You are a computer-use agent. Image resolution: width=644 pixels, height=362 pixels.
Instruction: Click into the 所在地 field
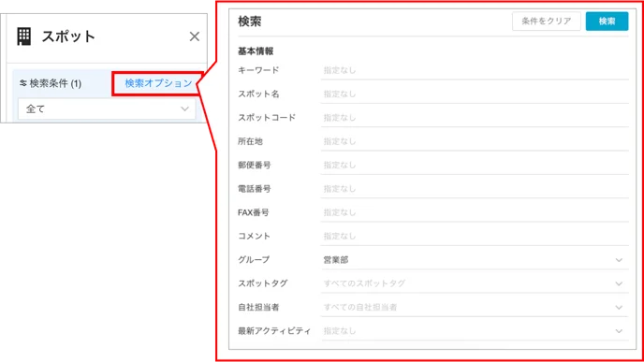tap(475, 141)
